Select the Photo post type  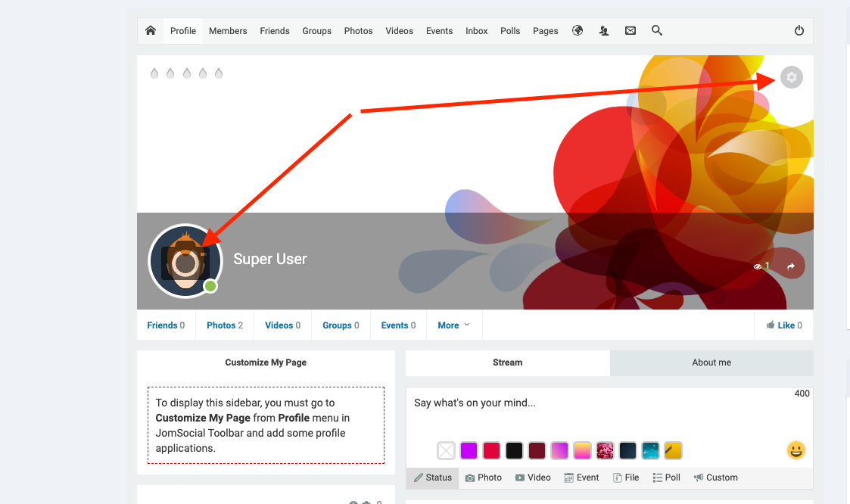click(484, 478)
